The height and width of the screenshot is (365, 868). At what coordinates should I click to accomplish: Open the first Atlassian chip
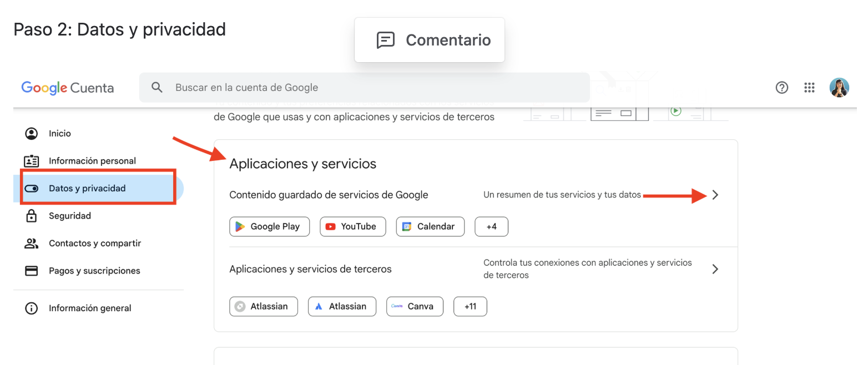pos(264,306)
